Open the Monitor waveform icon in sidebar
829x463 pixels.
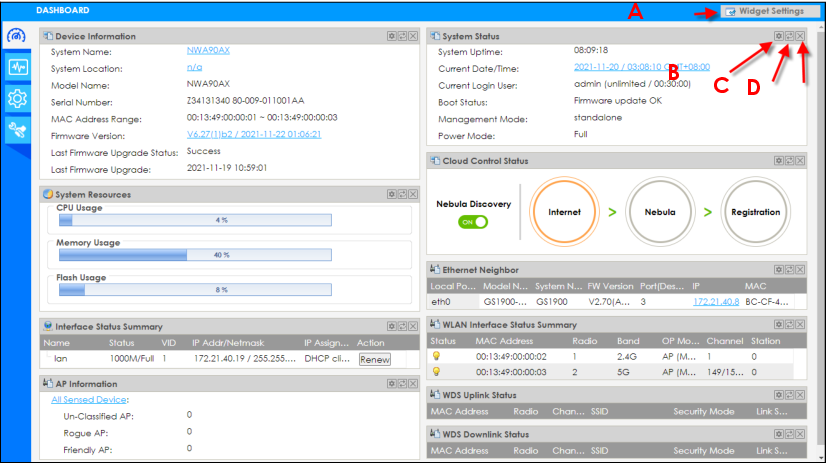[x=16, y=67]
